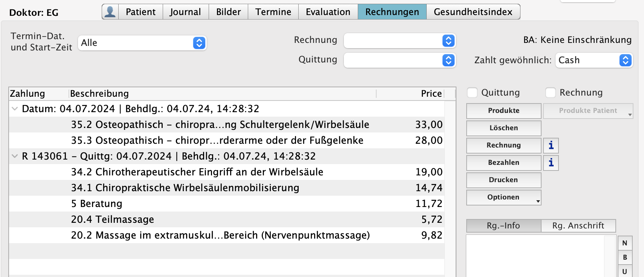Select the 5 Beratung line item
Viewport: 644px width, 277px height.
226,204
